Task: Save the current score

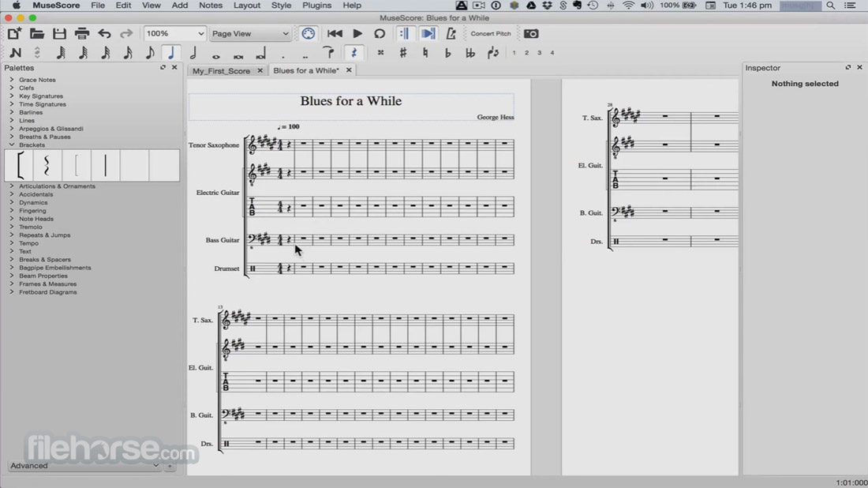Action: 59,34
